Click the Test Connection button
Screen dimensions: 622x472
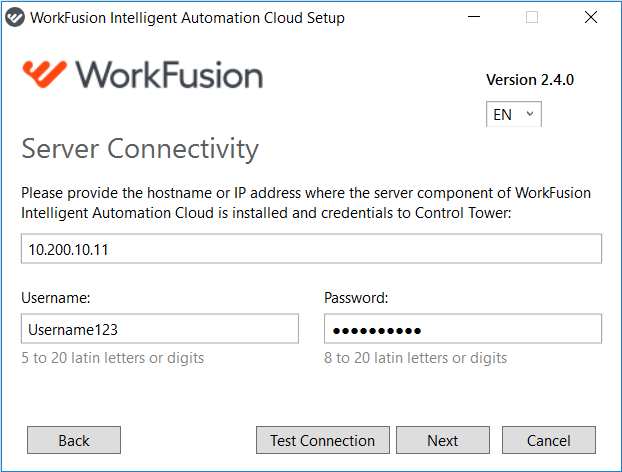323,440
